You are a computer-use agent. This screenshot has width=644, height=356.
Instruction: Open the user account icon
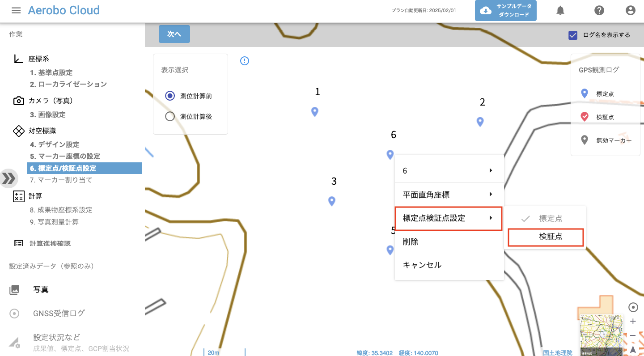pos(631,10)
